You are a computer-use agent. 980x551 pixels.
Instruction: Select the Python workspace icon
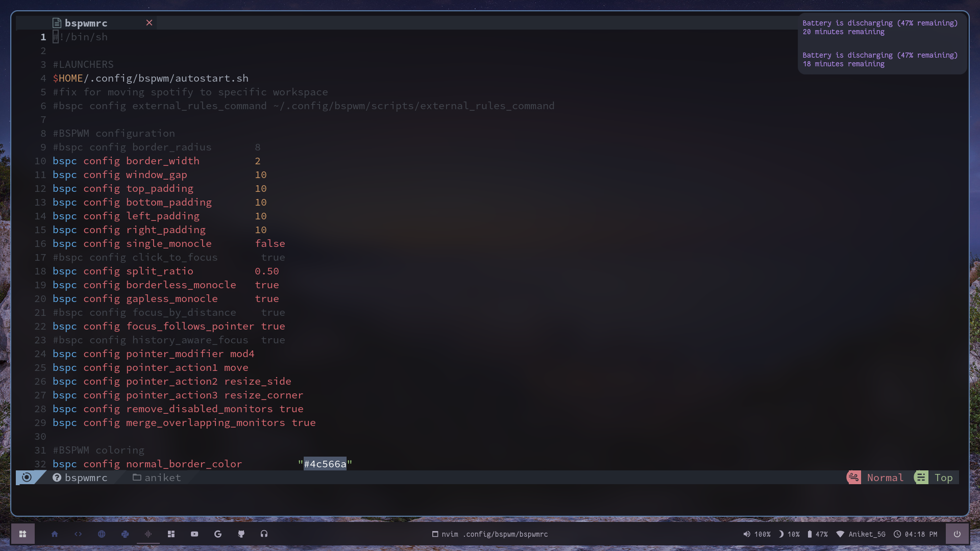point(125,534)
